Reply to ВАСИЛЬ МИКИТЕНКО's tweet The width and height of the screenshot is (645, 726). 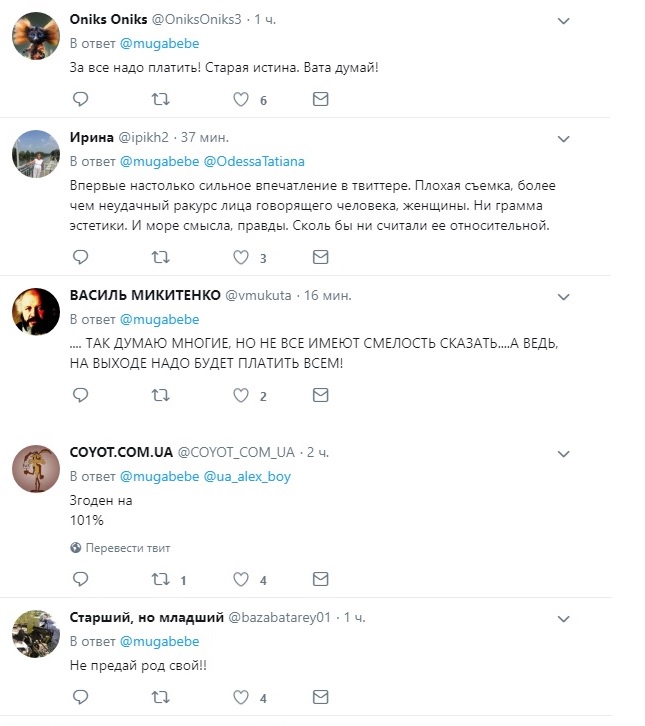tap(81, 395)
